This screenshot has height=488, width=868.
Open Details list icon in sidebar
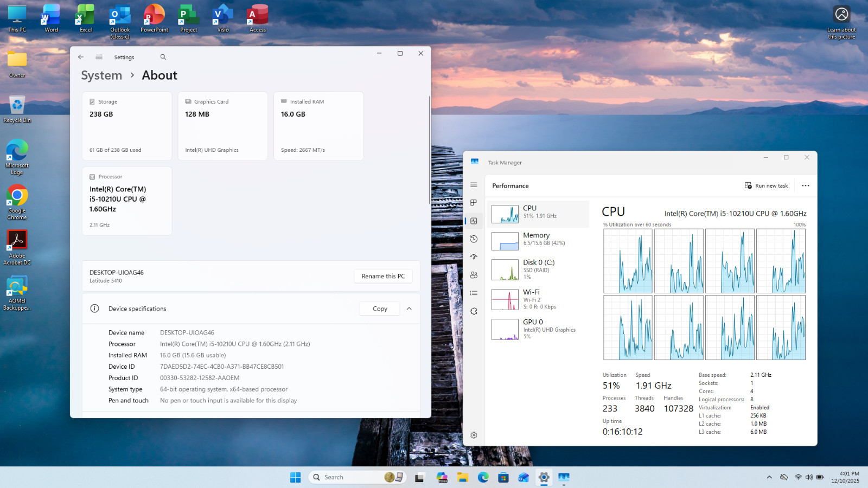(474, 293)
